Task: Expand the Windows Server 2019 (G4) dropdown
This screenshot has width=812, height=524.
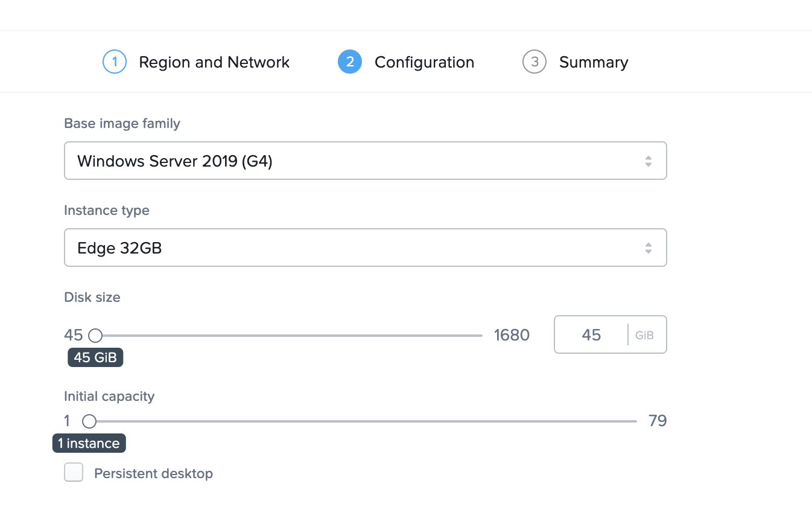Action: click(x=365, y=161)
